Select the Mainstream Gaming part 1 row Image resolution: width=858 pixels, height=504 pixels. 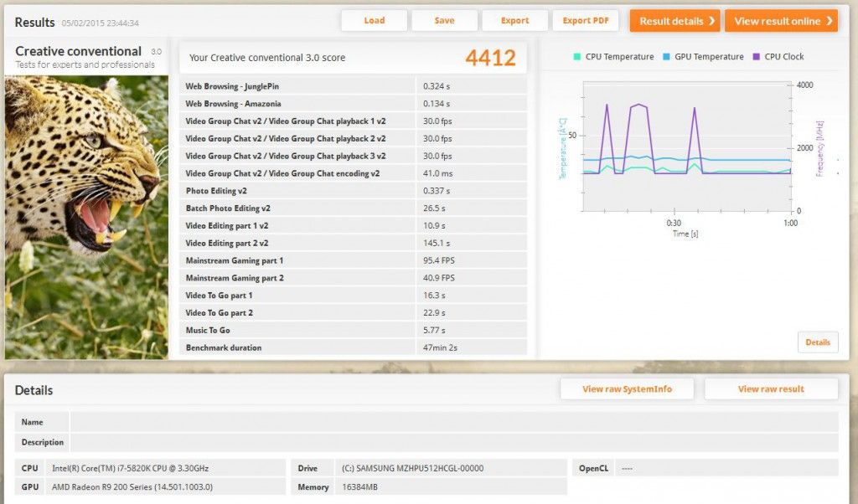click(353, 260)
